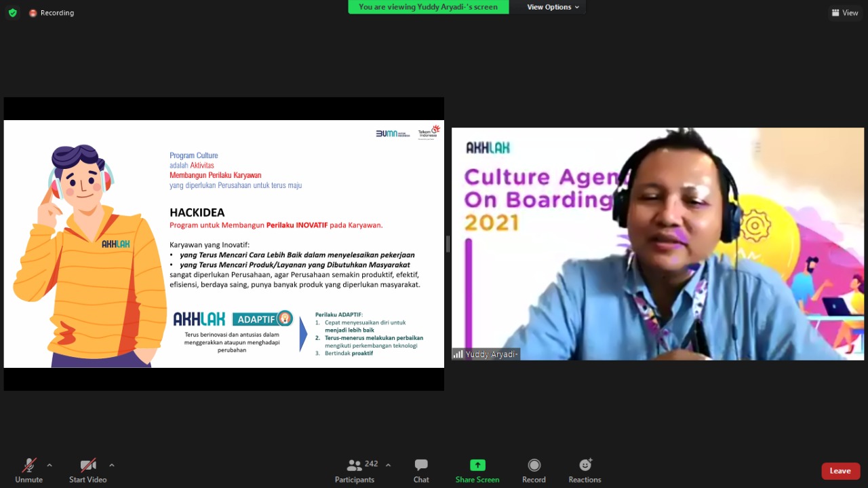Click the signal strength icon beside Yuddy Aryadi
The image size is (868, 488).
click(x=458, y=354)
